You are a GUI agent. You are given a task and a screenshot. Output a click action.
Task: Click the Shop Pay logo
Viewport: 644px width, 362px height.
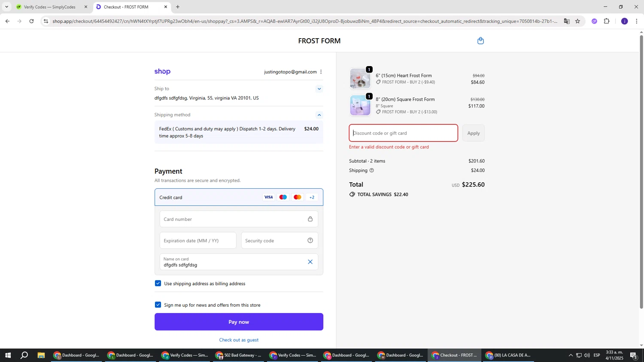162,72
